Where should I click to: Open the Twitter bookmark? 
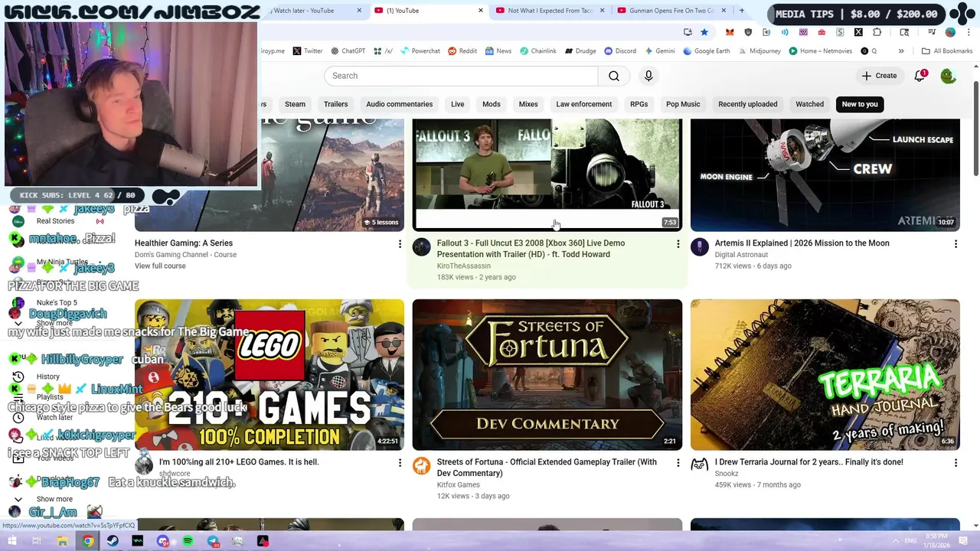pyautogui.click(x=308, y=51)
